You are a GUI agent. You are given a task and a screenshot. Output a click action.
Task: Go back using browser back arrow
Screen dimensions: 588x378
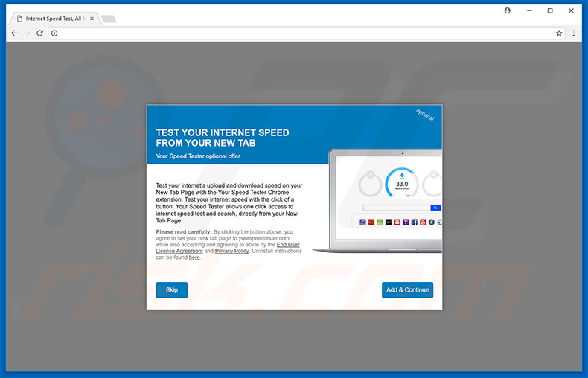click(x=14, y=33)
